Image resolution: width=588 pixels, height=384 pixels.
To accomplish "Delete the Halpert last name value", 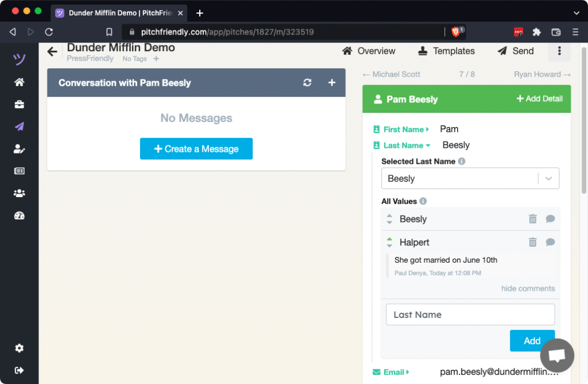I will pos(532,243).
